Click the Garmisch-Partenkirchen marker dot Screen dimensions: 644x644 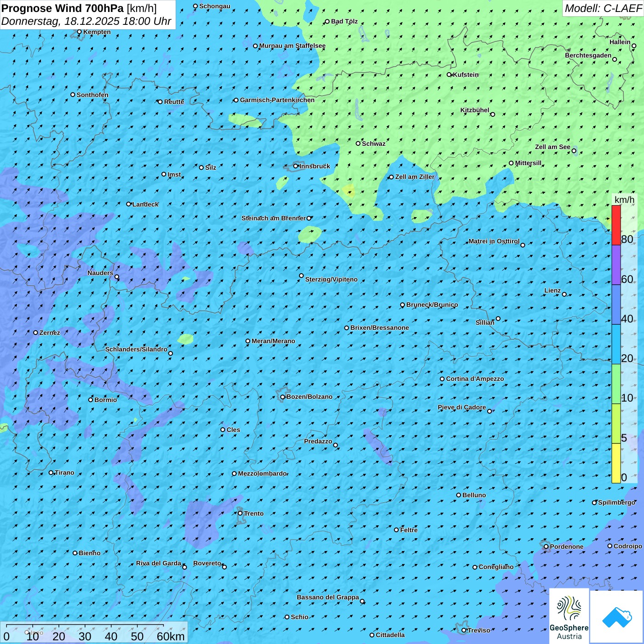(x=236, y=100)
